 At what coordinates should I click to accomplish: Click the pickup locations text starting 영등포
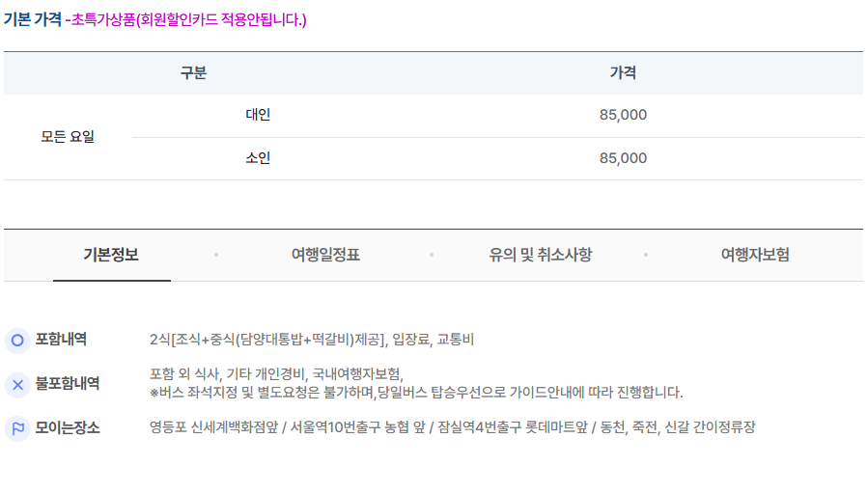pyautogui.click(x=452, y=427)
